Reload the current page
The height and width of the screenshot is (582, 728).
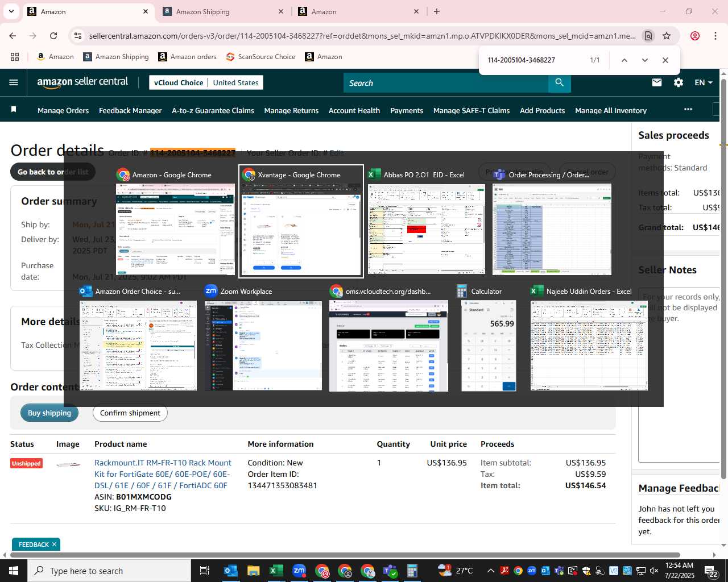pos(53,36)
